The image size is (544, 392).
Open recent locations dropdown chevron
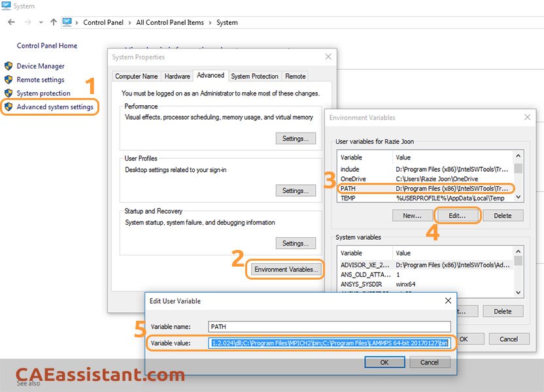tap(41, 22)
